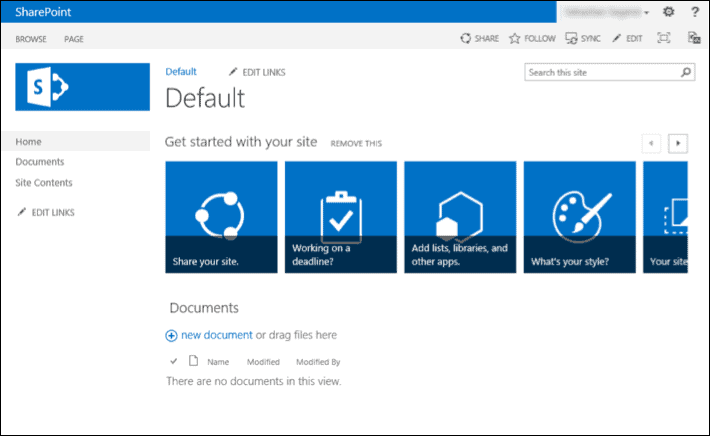
Task: Toggle focus on content icon
Action: pyautogui.click(x=664, y=38)
